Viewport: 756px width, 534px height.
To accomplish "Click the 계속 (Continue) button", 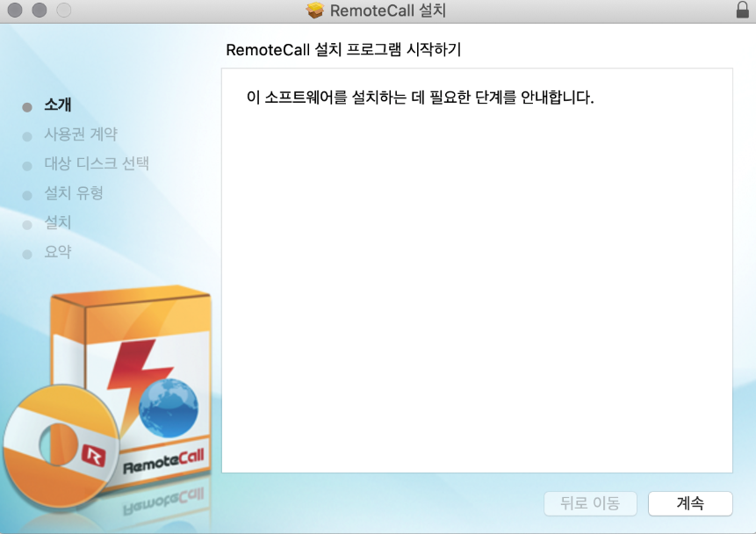I will [x=690, y=503].
